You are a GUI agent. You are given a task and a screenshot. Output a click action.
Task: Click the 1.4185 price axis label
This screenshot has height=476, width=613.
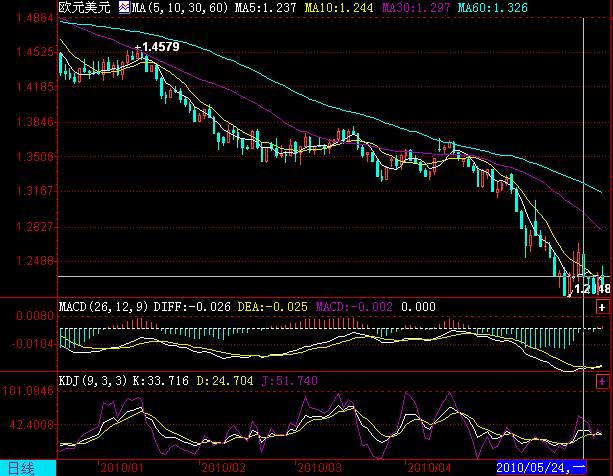tap(35, 87)
